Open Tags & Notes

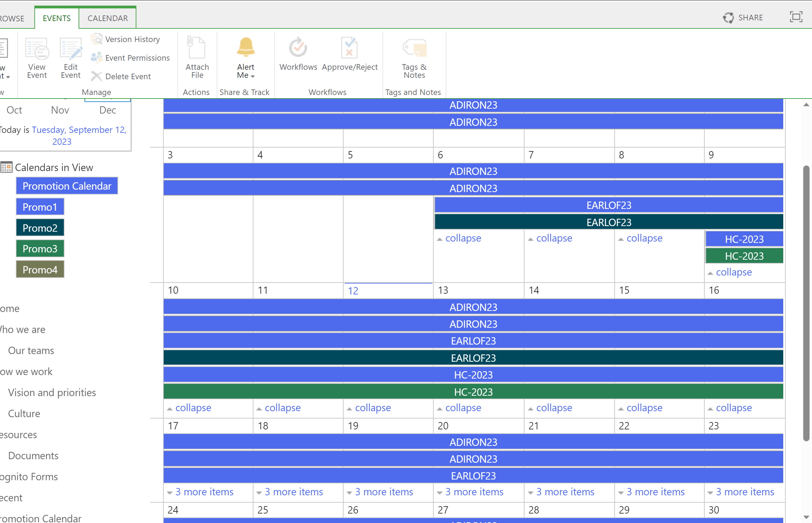pyautogui.click(x=414, y=48)
